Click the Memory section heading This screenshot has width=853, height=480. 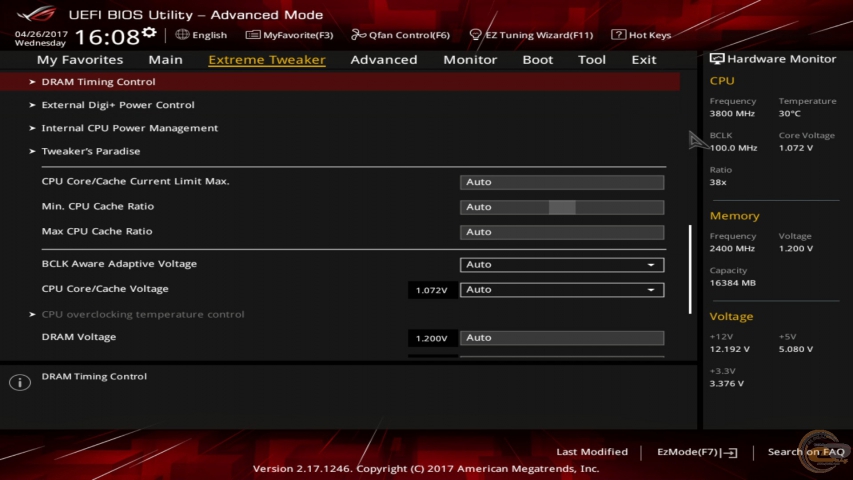[734, 216]
